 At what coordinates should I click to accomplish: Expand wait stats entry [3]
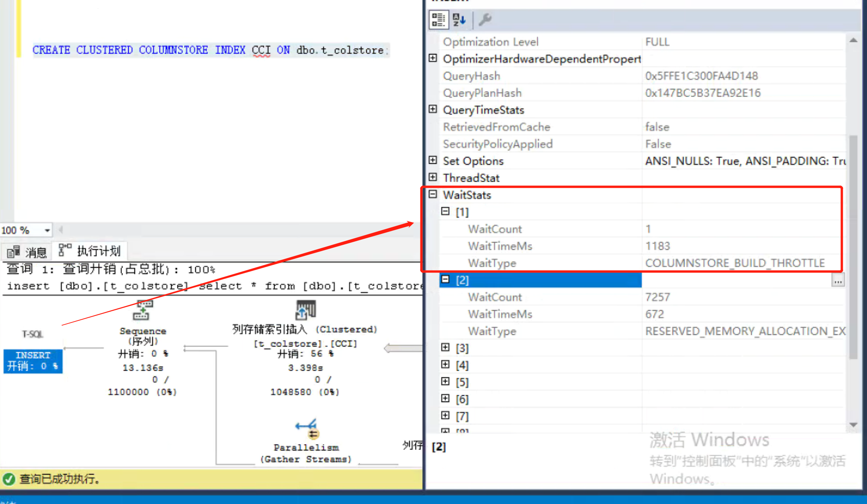click(x=445, y=347)
